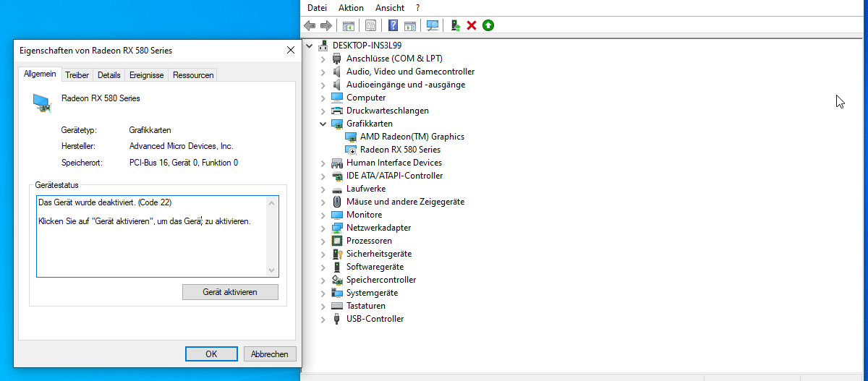Click the Tastaturen keyboard icon
Viewport: 868px width, 381px height.
pos(337,306)
